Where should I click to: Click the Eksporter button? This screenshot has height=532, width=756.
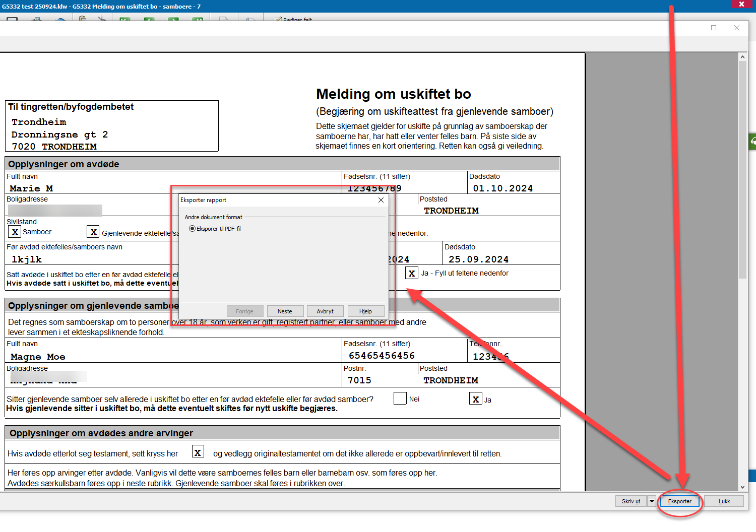(679, 501)
